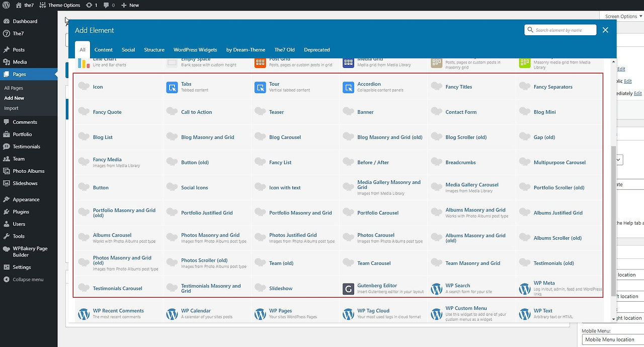Select the WP Meta widget icon
This screenshot has width=644, height=347.
click(525, 289)
